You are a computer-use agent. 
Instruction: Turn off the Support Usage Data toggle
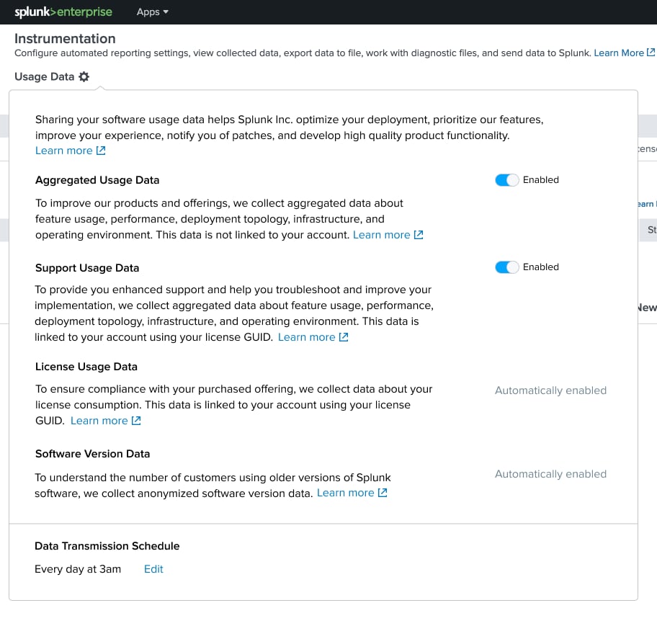[x=506, y=267]
